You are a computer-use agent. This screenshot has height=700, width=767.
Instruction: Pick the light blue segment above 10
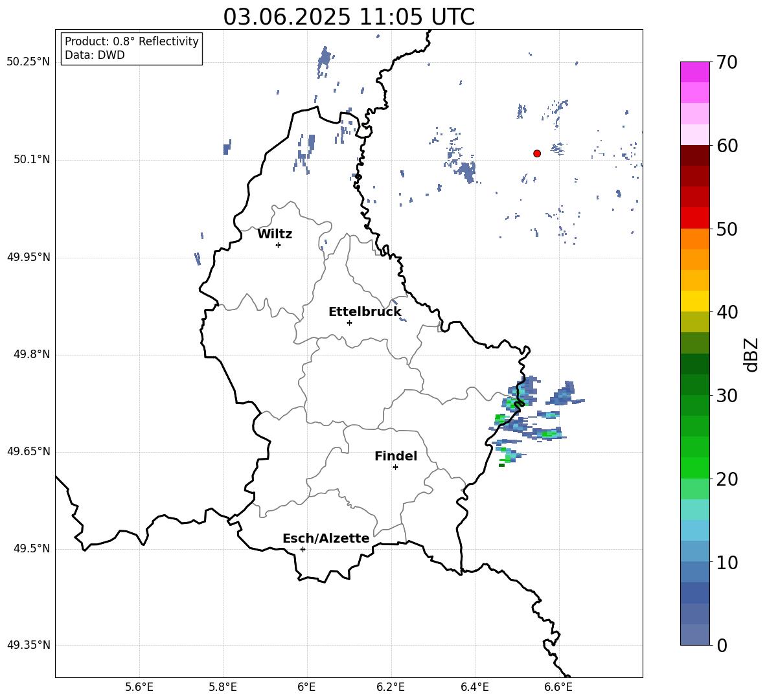pos(694,551)
